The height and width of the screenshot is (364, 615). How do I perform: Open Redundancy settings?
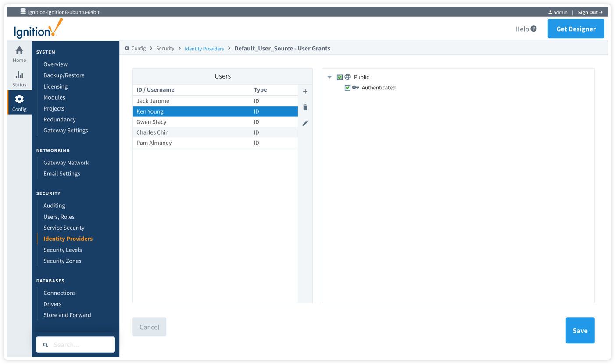[x=60, y=119]
